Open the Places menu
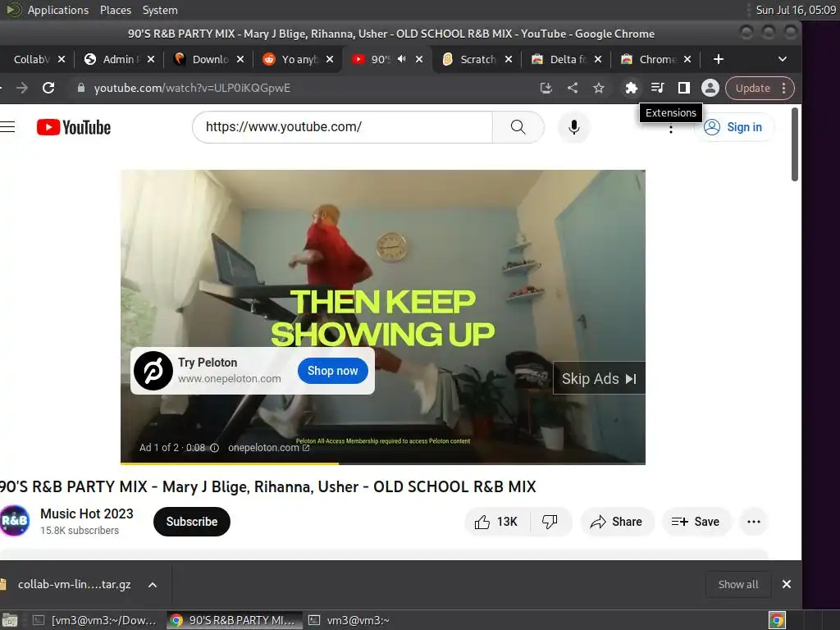The height and width of the screenshot is (630, 840). pos(115,10)
